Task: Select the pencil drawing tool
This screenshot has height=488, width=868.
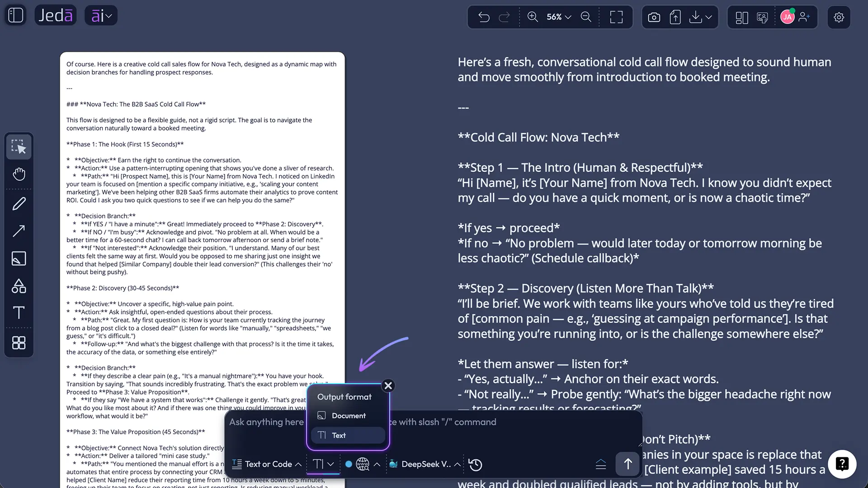Action: point(19,203)
